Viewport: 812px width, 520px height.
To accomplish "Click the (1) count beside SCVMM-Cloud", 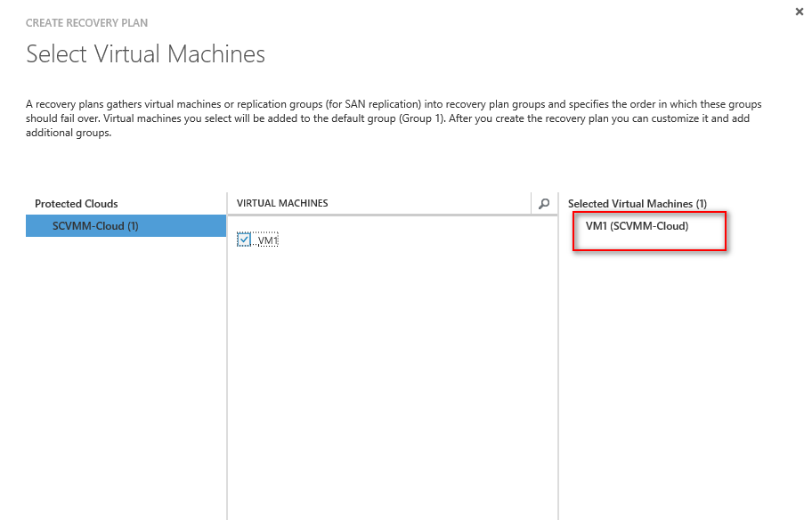I will tap(133, 226).
